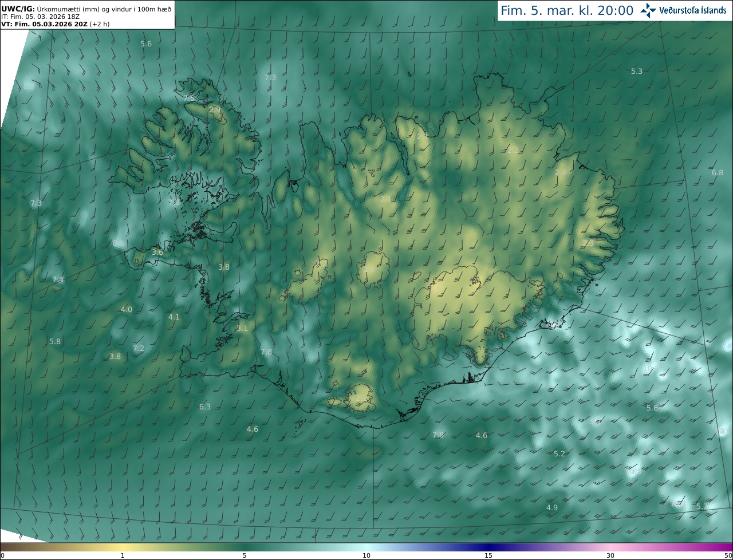Click the 3.6 value on Snæfellsnes peninsula

coord(157,252)
